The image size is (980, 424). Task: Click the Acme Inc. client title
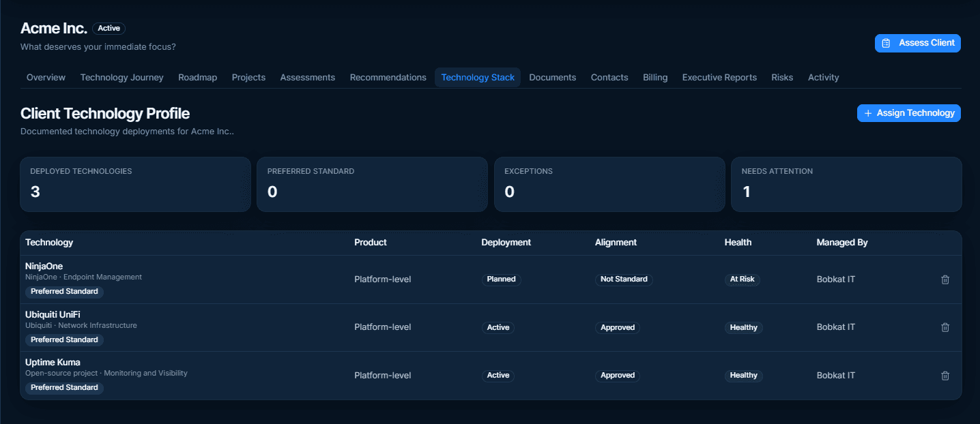[54, 29]
